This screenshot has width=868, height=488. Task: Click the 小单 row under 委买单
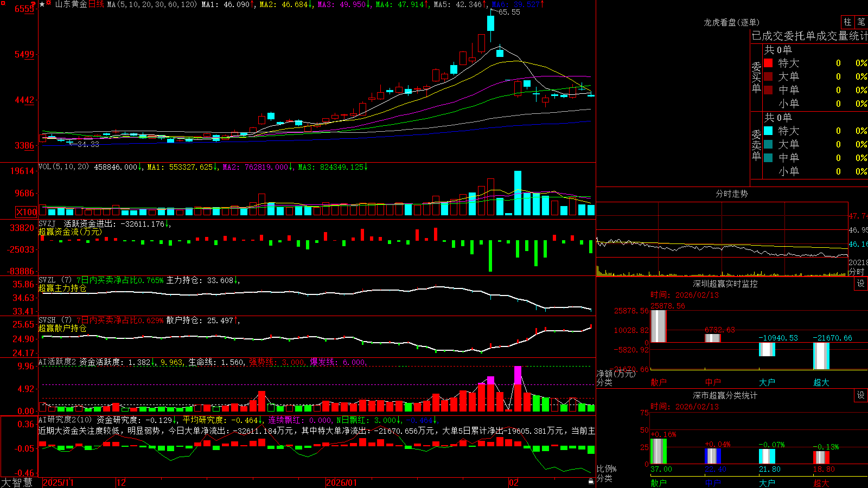pyautogui.click(x=815, y=104)
